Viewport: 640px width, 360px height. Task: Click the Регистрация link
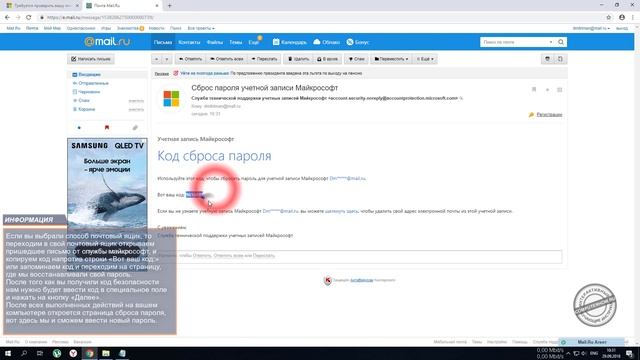[x=549, y=115]
